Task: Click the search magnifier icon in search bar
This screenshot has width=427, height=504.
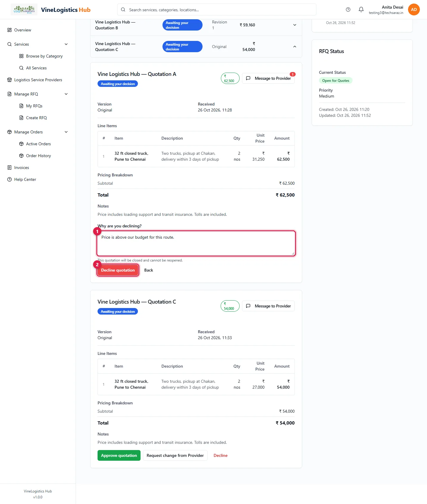Action: tap(123, 9)
